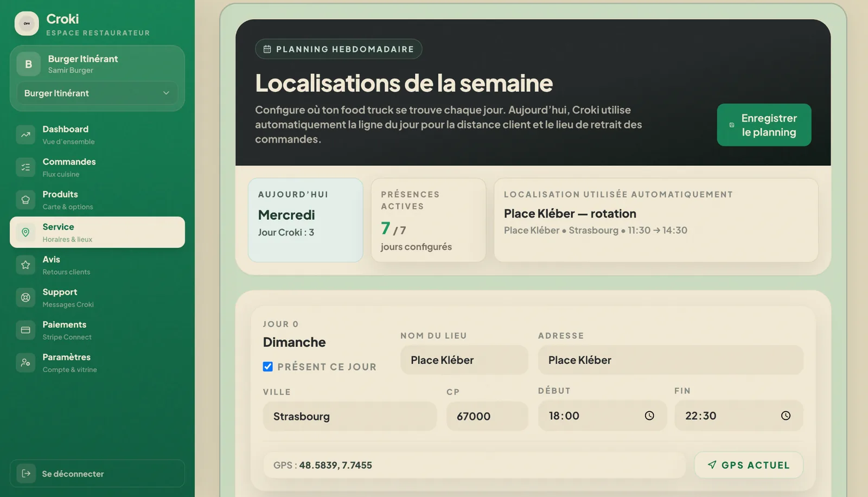
Task: Click the Paramètres user settings icon
Action: pos(25,362)
